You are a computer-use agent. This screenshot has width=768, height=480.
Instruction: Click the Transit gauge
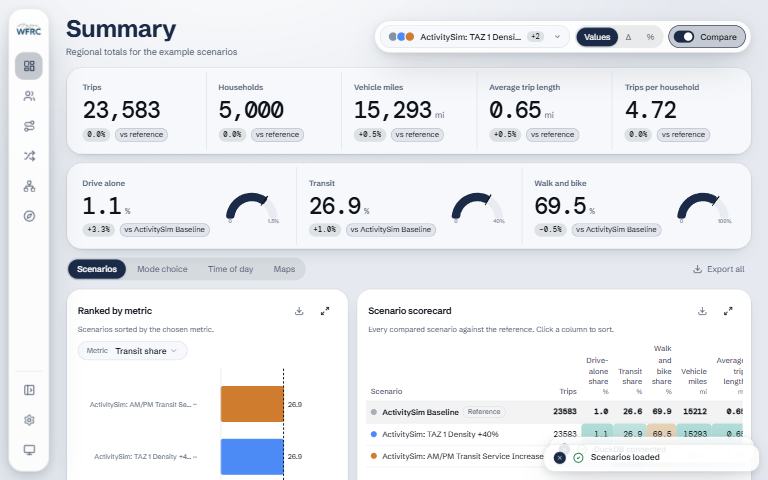point(478,207)
